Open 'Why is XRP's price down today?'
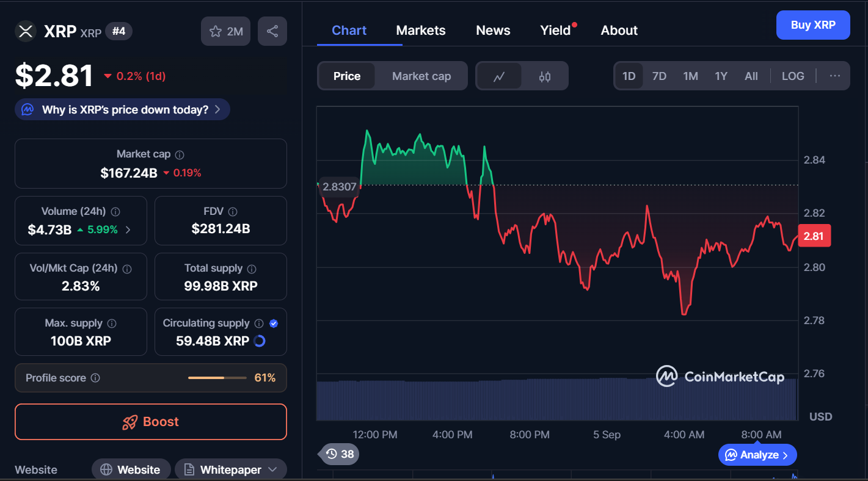The width and height of the screenshot is (868, 481). [122, 110]
